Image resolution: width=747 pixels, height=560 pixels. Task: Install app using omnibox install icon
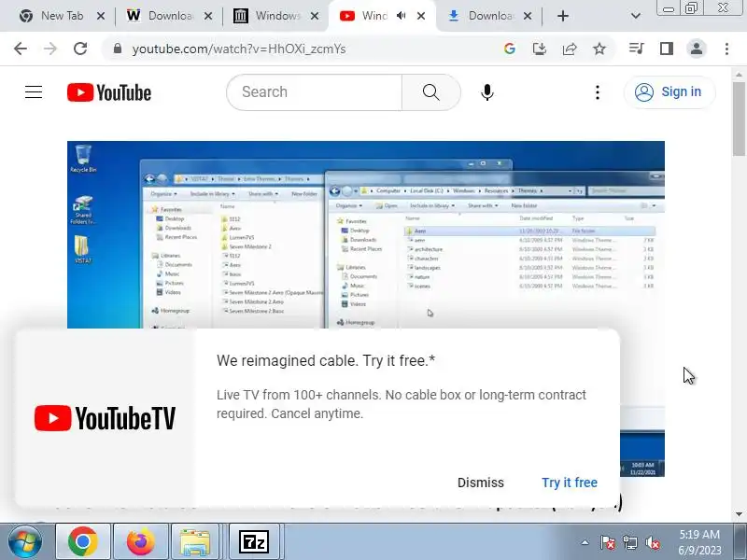(x=540, y=49)
